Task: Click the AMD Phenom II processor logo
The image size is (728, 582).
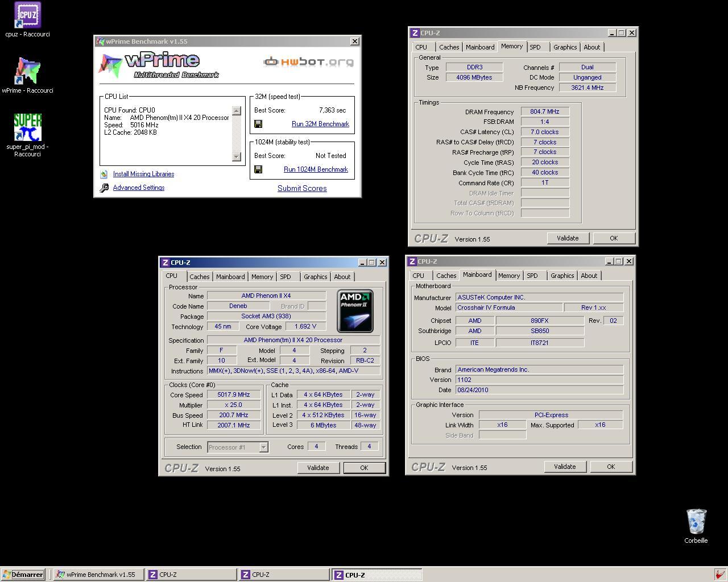Action: point(355,311)
